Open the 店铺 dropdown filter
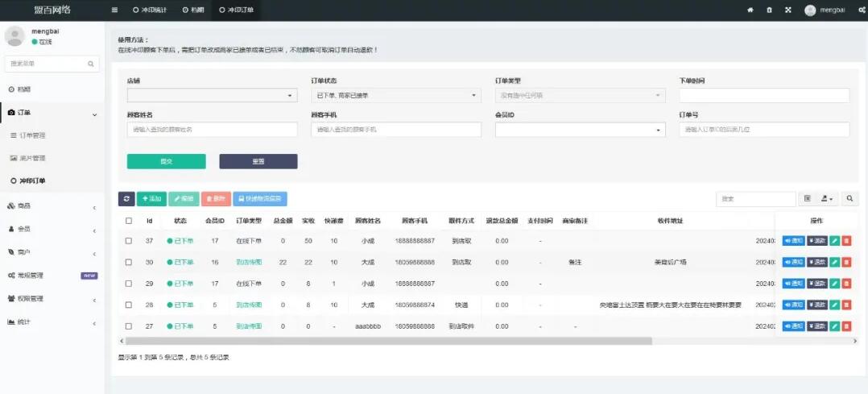 click(213, 95)
